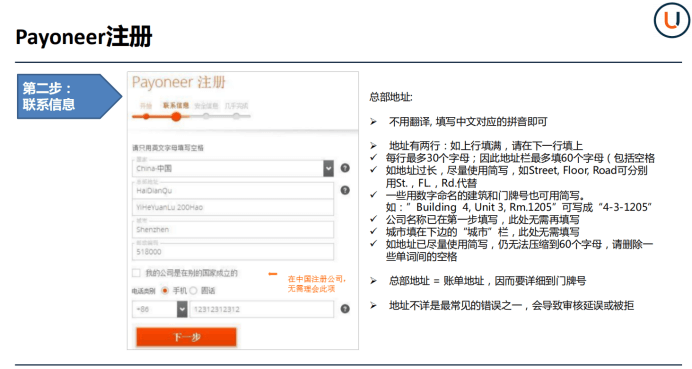Click the line 公司名称已在第一步填写
Screen dimensions: 692x369
click(482, 219)
